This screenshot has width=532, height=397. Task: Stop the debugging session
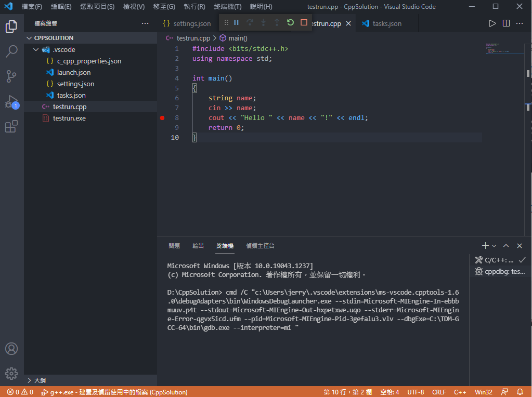point(304,23)
